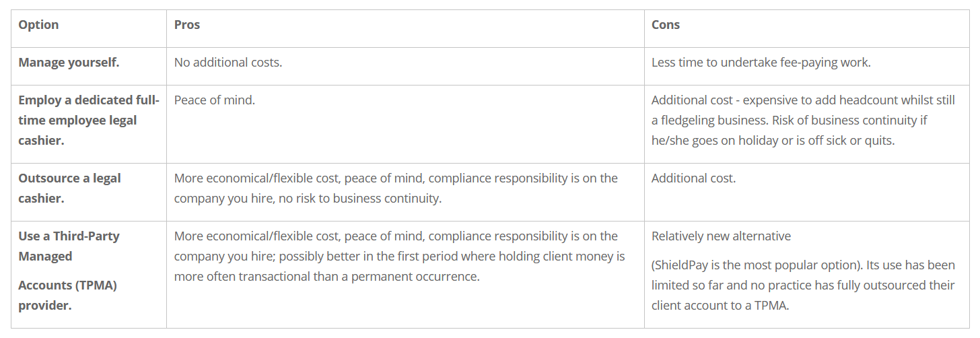Select the "Outsource a legal cashier." cell

69,189
